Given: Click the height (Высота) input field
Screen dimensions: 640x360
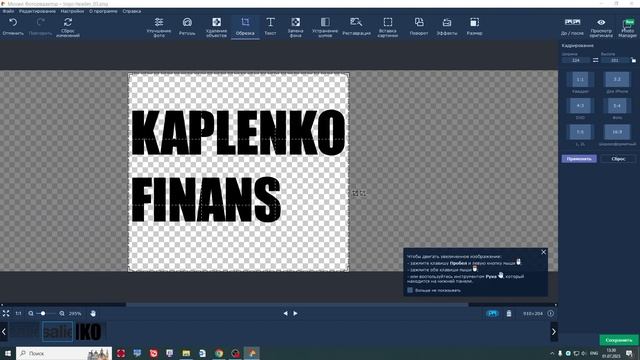Looking at the screenshot, I should click(615, 60).
